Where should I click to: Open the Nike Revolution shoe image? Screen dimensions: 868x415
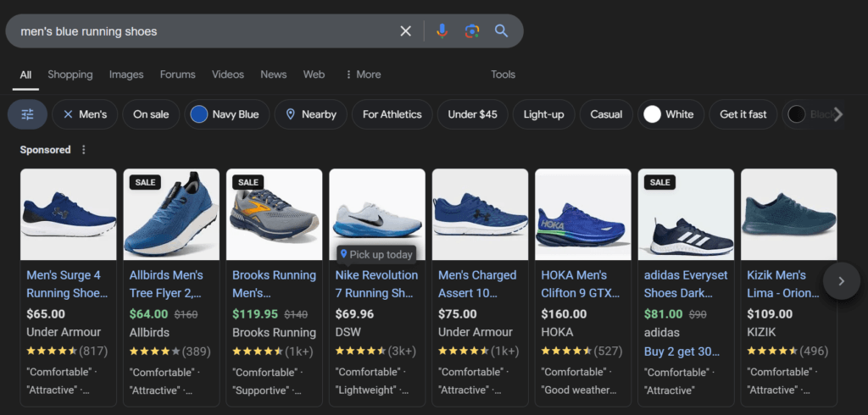(x=377, y=214)
